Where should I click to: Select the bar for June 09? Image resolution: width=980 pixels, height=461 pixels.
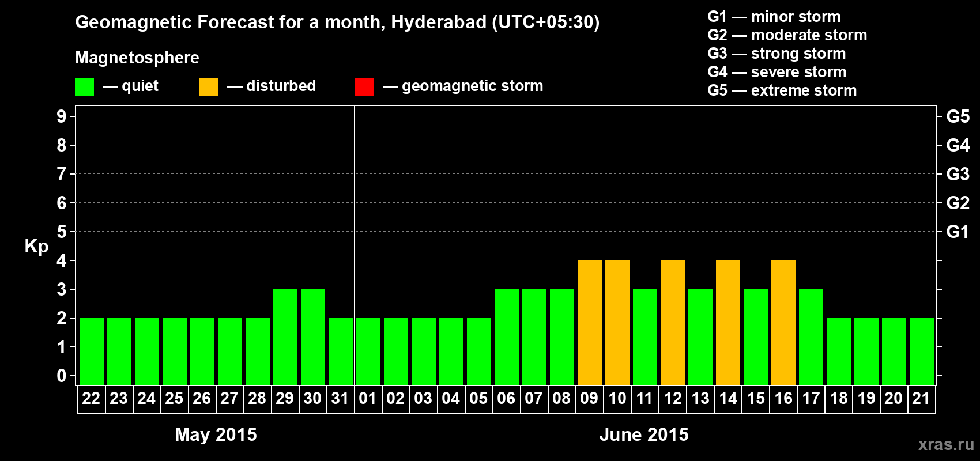pyautogui.click(x=590, y=322)
